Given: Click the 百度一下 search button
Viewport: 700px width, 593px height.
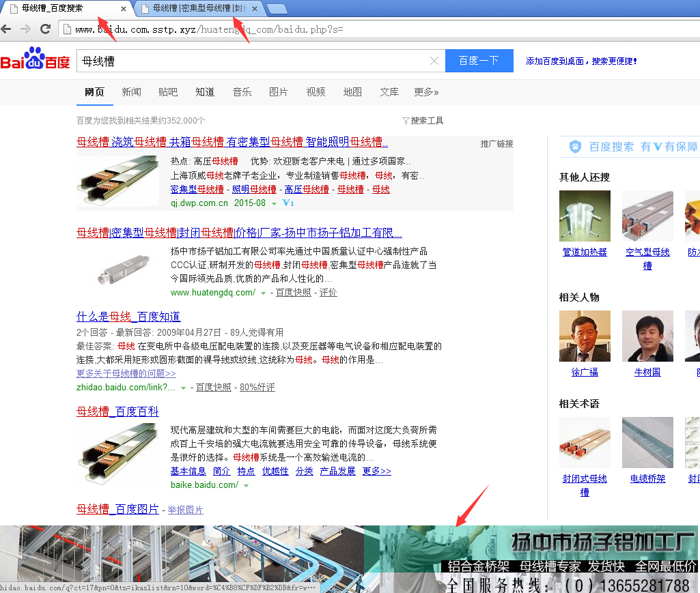Looking at the screenshot, I should click(x=479, y=61).
